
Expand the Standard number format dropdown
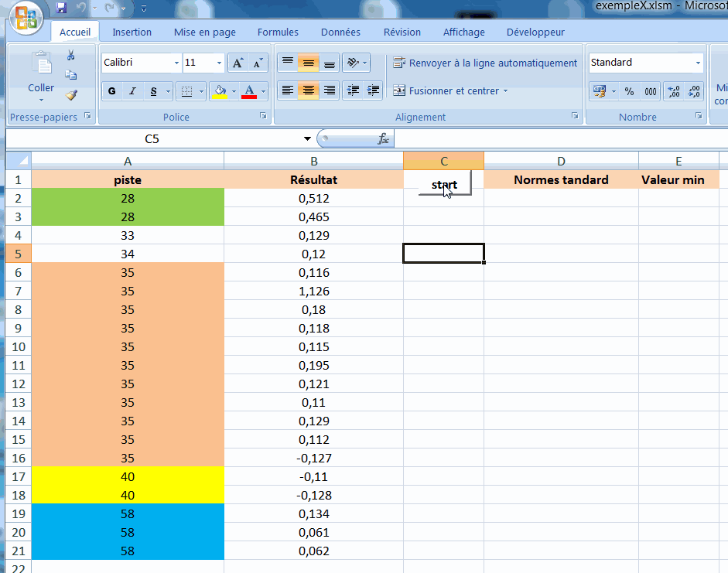pos(698,63)
